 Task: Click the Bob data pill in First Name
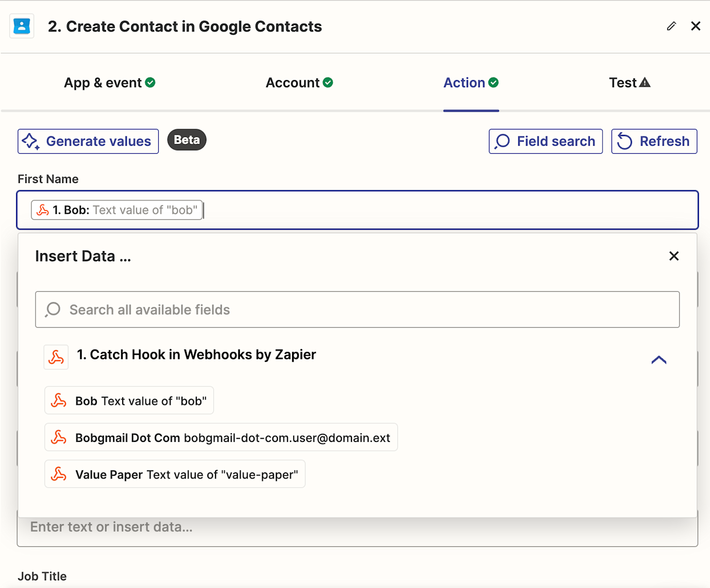[117, 210]
